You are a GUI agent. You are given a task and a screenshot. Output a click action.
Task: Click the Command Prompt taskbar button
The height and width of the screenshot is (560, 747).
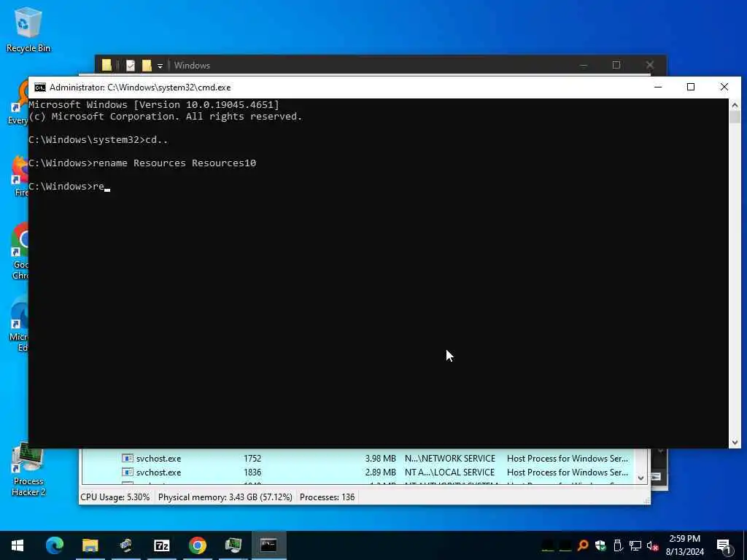268,545
